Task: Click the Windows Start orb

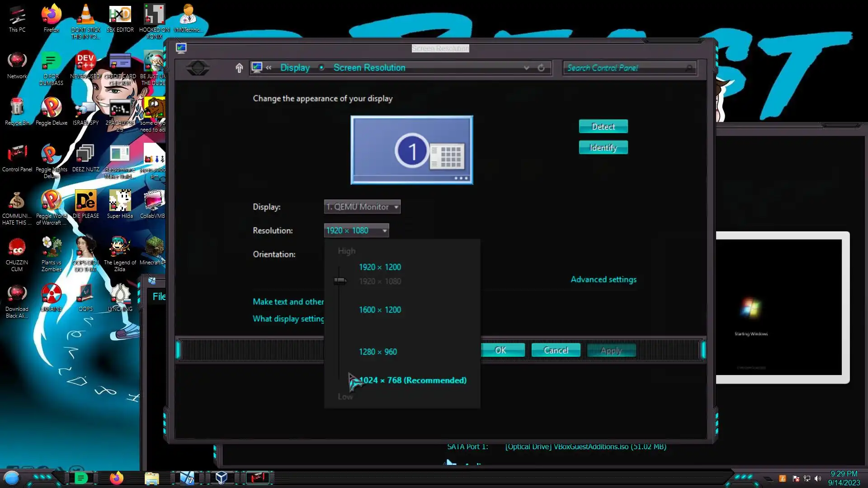Action: tap(12, 478)
